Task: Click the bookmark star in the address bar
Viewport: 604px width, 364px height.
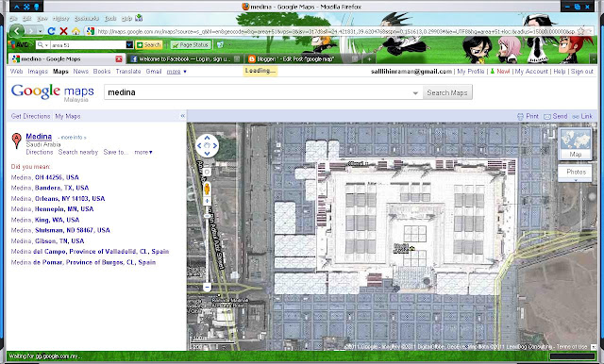Action: (581, 31)
